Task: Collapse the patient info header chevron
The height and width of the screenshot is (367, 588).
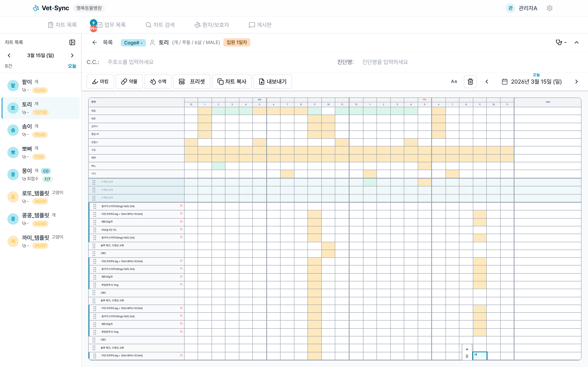Action: 577,42
